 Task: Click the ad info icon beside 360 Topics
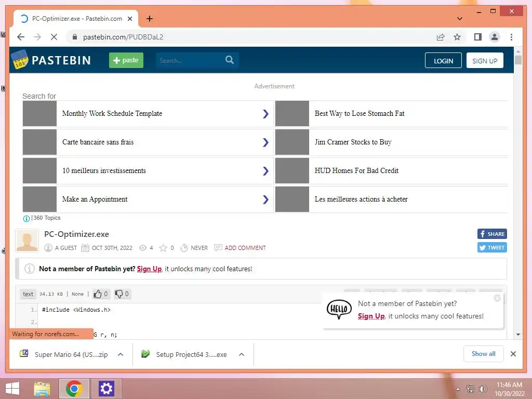[x=26, y=219]
